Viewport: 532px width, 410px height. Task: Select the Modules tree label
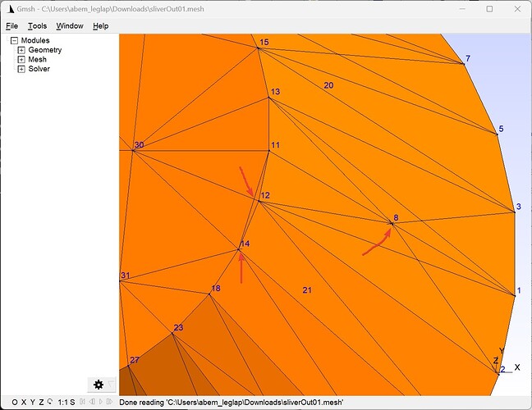[35, 40]
